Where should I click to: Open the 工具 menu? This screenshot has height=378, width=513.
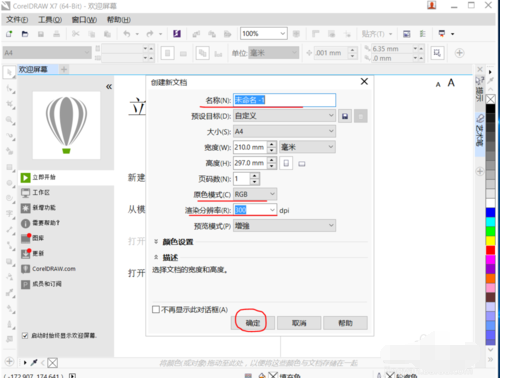point(50,20)
